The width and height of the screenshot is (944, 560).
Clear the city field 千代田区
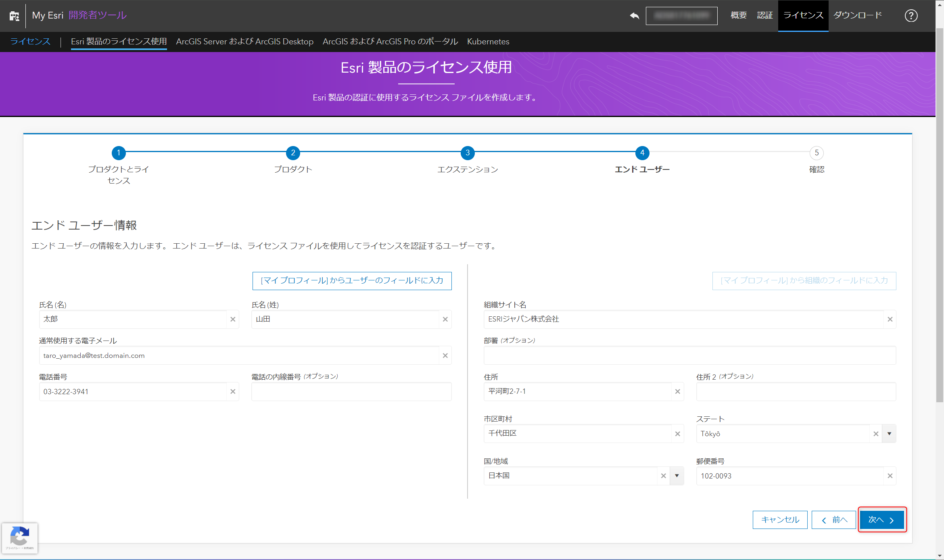pos(677,434)
